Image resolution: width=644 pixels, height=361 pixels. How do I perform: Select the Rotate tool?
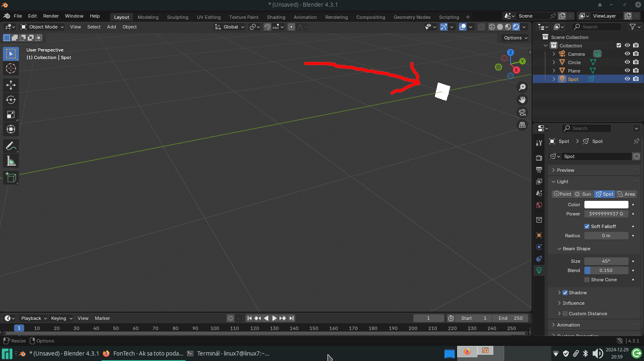coord(11,100)
